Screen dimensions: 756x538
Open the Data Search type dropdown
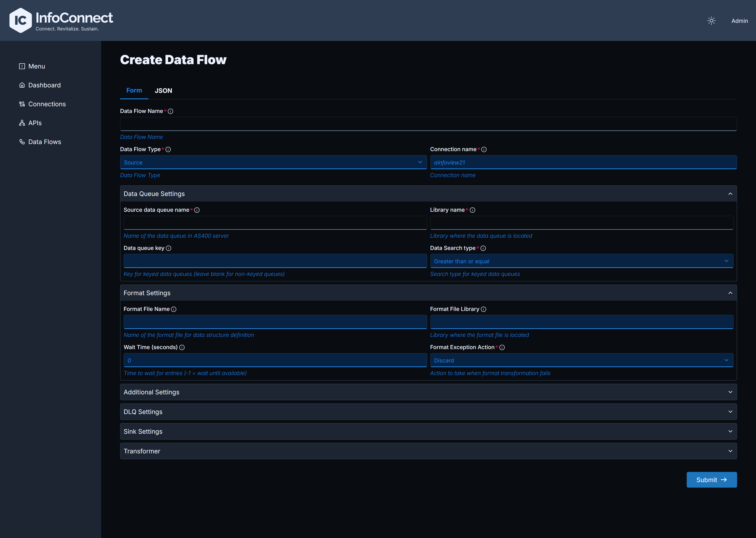[x=582, y=261]
